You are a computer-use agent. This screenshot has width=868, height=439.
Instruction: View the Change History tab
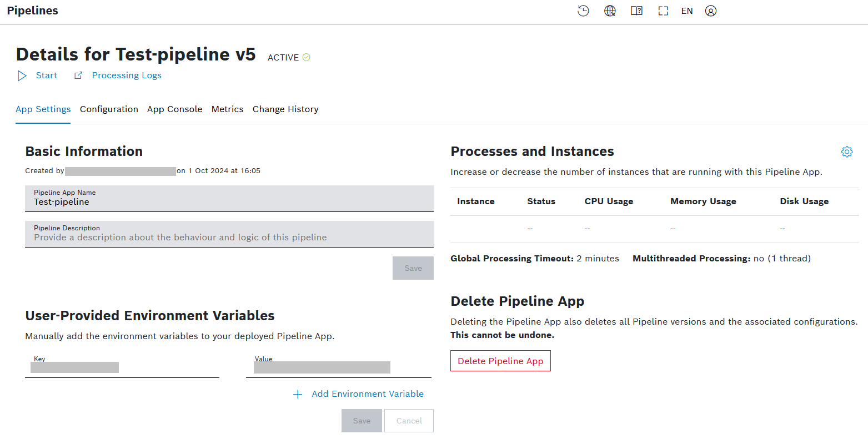pyautogui.click(x=285, y=109)
